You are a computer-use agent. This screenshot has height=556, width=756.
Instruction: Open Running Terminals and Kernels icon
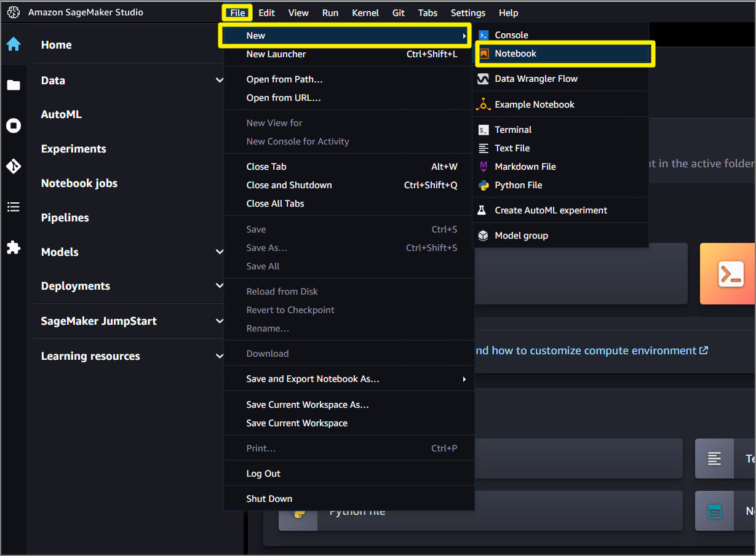pos(14,125)
